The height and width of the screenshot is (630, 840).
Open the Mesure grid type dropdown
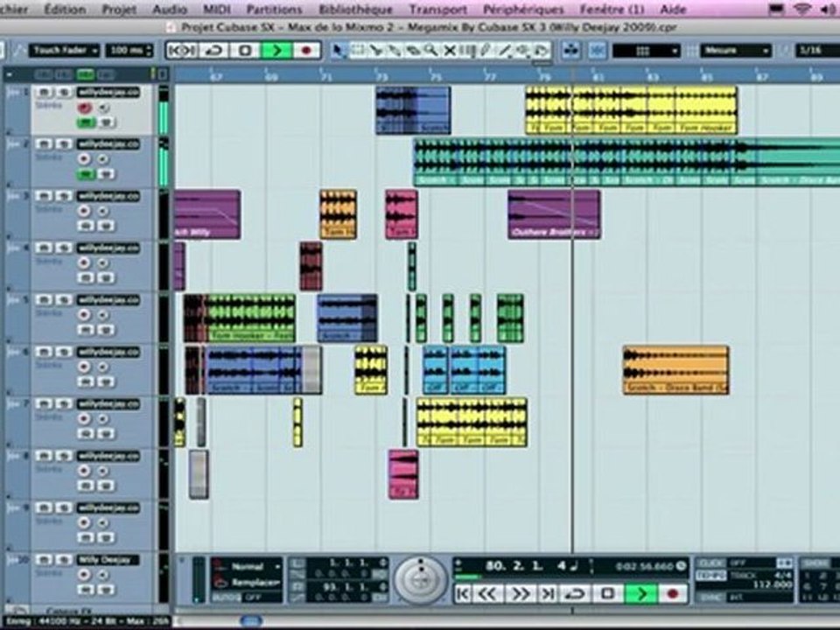pos(736,51)
